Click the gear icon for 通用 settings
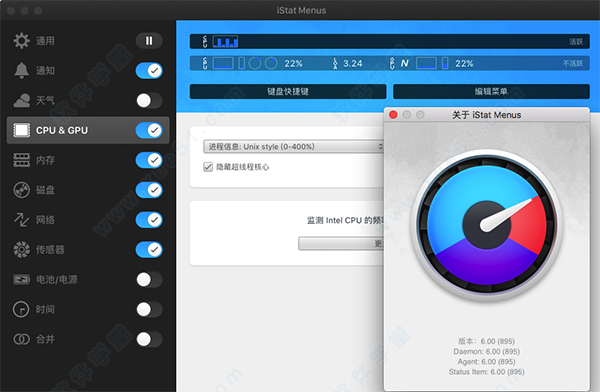 [21, 41]
